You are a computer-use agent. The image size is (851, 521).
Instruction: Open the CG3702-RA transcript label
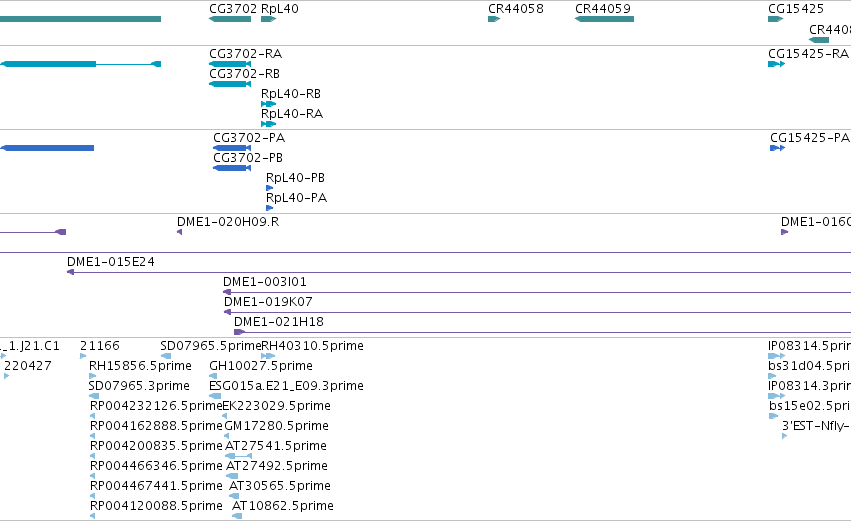(x=245, y=54)
